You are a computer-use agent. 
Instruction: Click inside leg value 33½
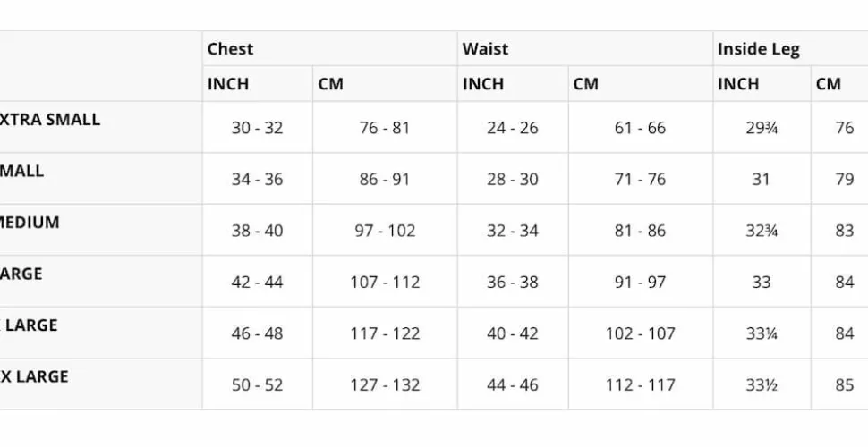click(762, 385)
